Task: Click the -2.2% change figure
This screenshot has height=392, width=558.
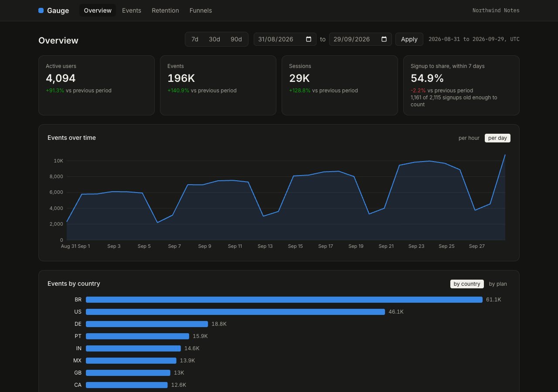Action: [x=418, y=91]
